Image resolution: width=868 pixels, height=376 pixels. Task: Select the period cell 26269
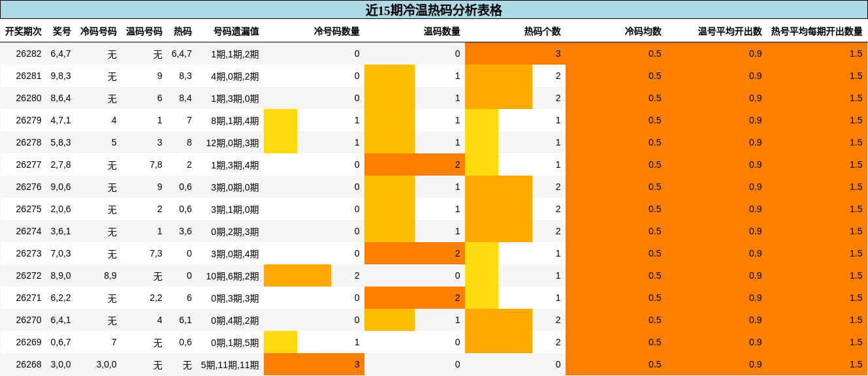(29, 342)
